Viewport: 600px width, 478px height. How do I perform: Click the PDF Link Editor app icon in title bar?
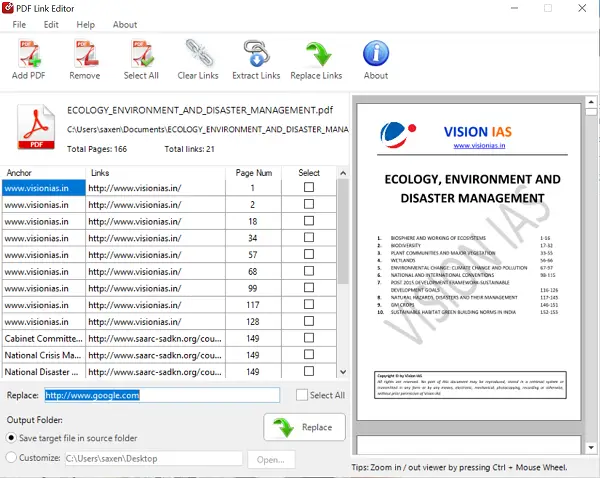pos(7,8)
